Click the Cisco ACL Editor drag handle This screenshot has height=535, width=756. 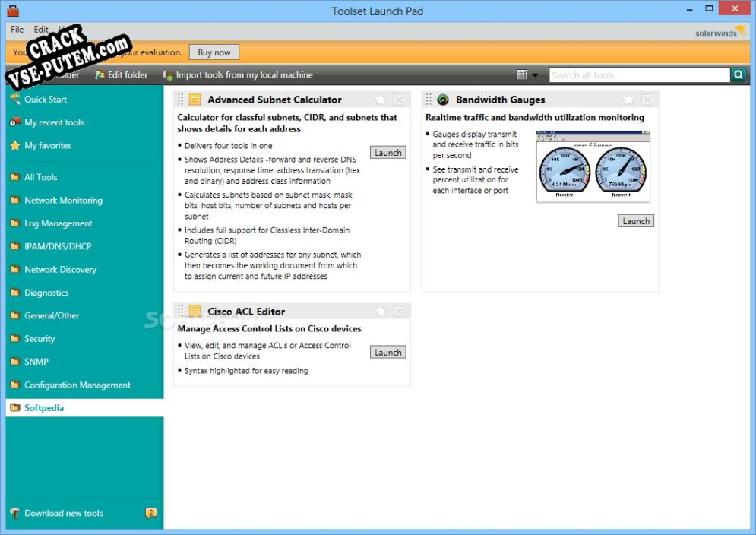pyautogui.click(x=180, y=311)
